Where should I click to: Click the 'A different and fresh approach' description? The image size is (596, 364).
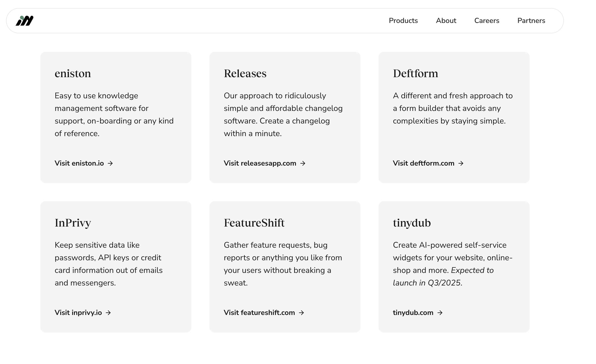coord(453,108)
